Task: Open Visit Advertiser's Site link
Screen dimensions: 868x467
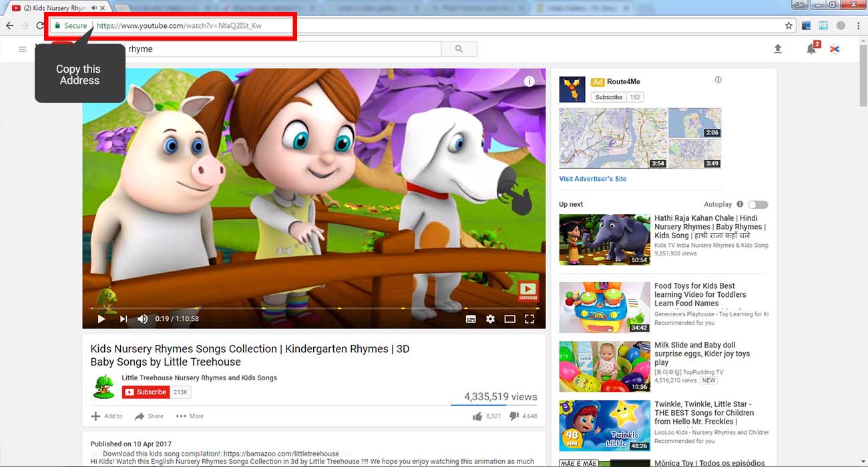Action: pyautogui.click(x=593, y=179)
